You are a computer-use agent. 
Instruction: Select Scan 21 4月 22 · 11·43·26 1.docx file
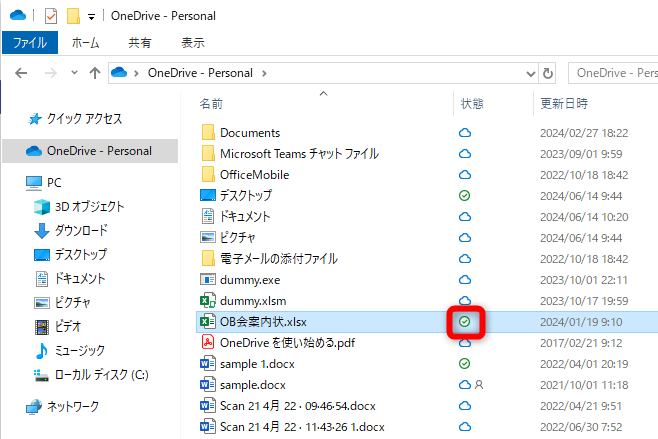tap(302, 427)
